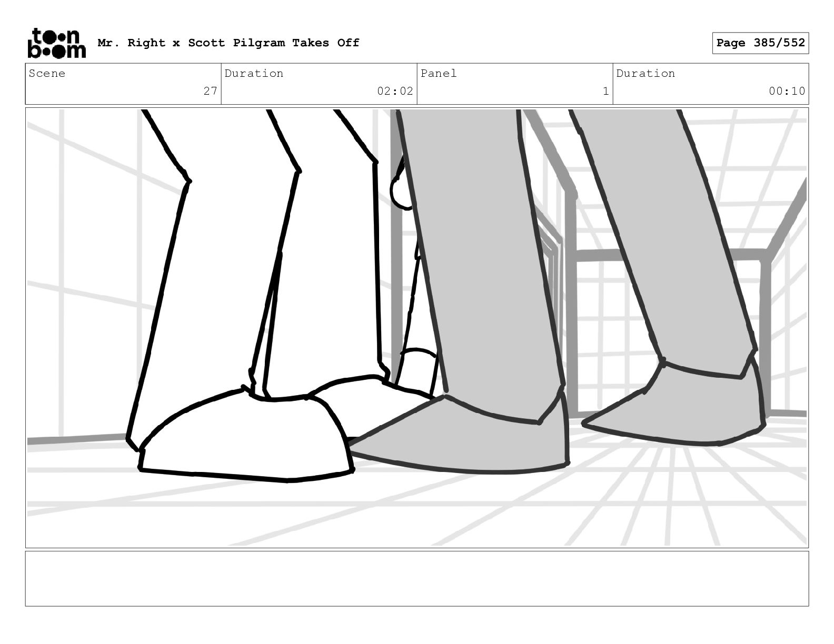Screen dimensions: 834x644
Task: Select the project title 'Mr. Right x Scott Pilgram Takes Off'
Action: [229, 43]
